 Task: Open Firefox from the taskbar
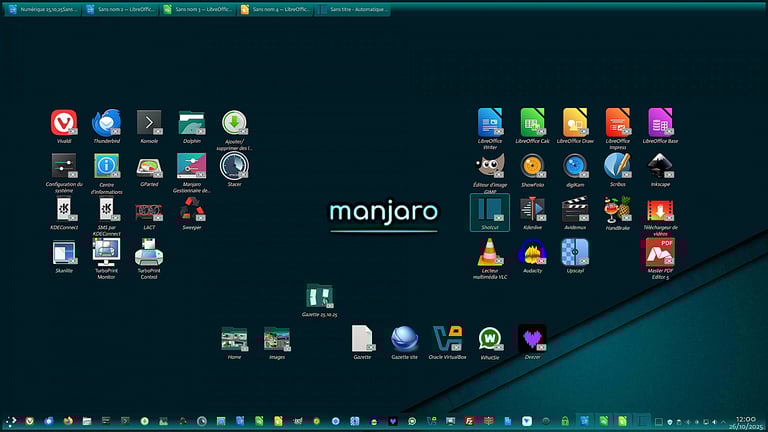click(68, 421)
